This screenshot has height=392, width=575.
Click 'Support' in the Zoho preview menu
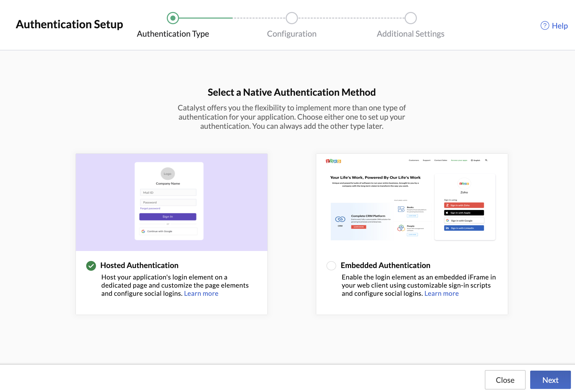point(427,160)
